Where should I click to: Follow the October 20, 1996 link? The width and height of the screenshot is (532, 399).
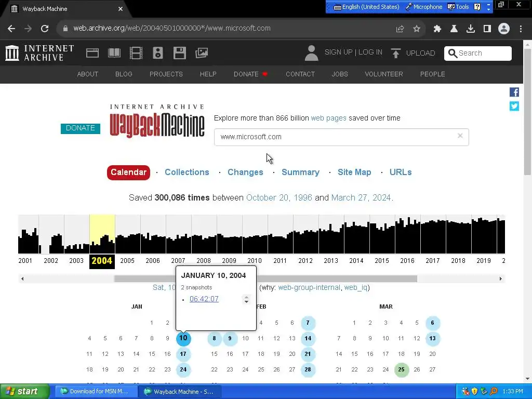pyautogui.click(x=279, y=198)
